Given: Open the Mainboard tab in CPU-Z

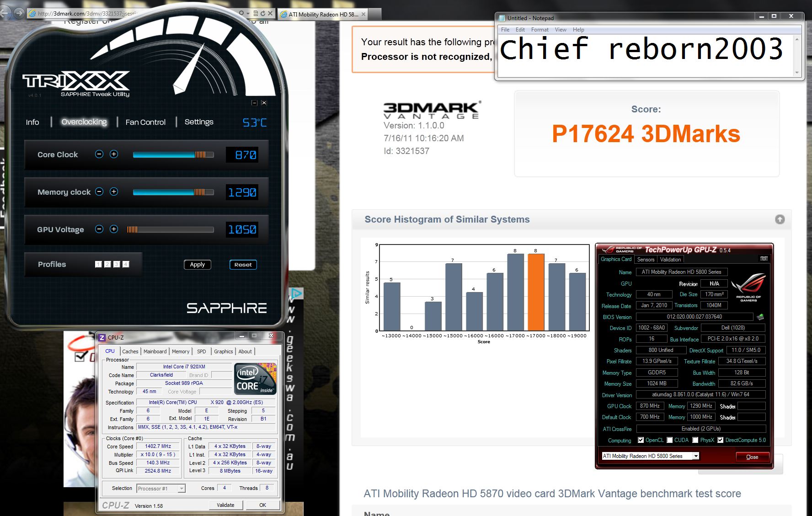Looking at the screenshot, I should [155, 351].
